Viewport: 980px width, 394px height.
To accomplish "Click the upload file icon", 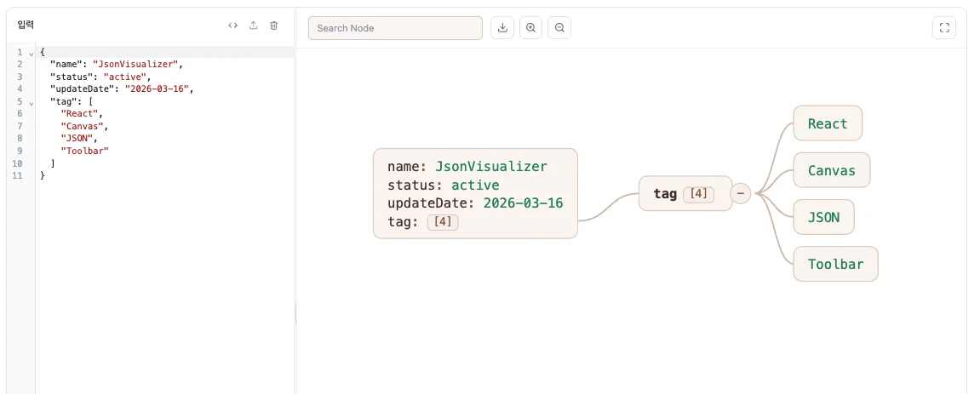I will pyautogui.click(x=253, y=26).
